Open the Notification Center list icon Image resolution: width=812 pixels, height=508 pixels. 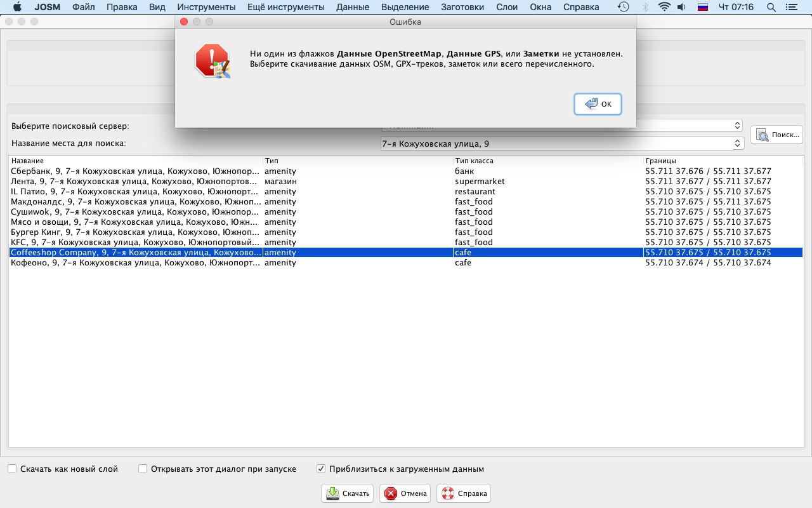click(x=793, y=7)
